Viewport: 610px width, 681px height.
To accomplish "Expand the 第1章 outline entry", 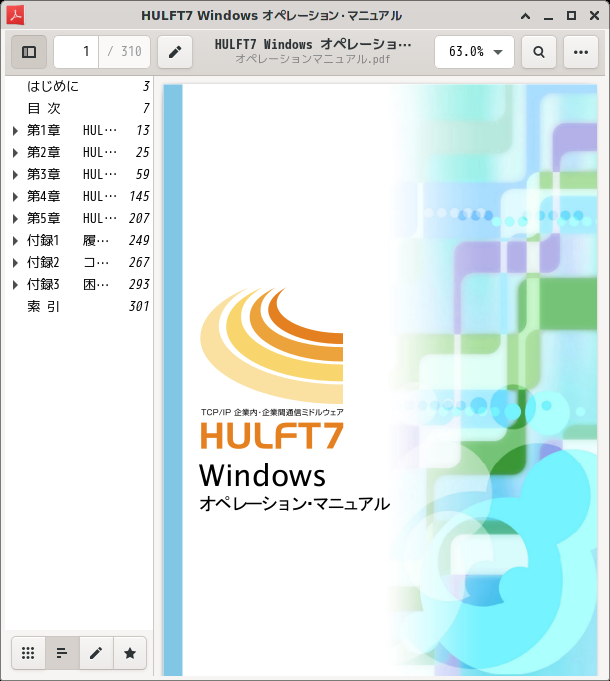I will [x=15, y=130].
